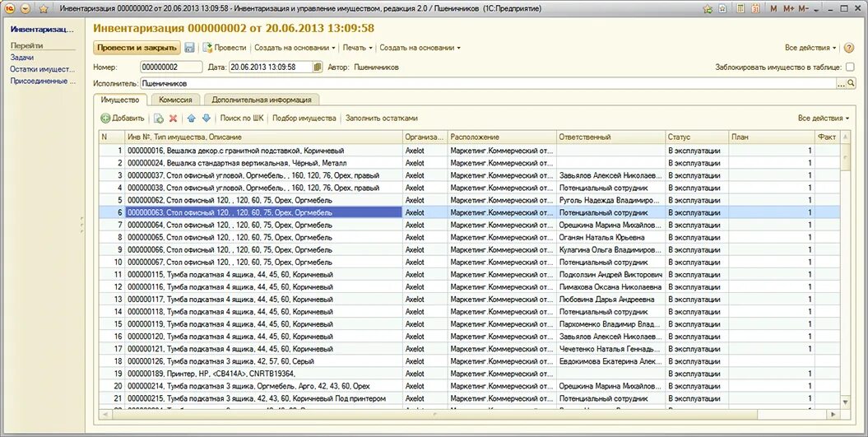Image resolution: width=868 pixels, height=437 pixels.
Task: Copy the current row with the duplicate icon
Action: click(158, 118)
